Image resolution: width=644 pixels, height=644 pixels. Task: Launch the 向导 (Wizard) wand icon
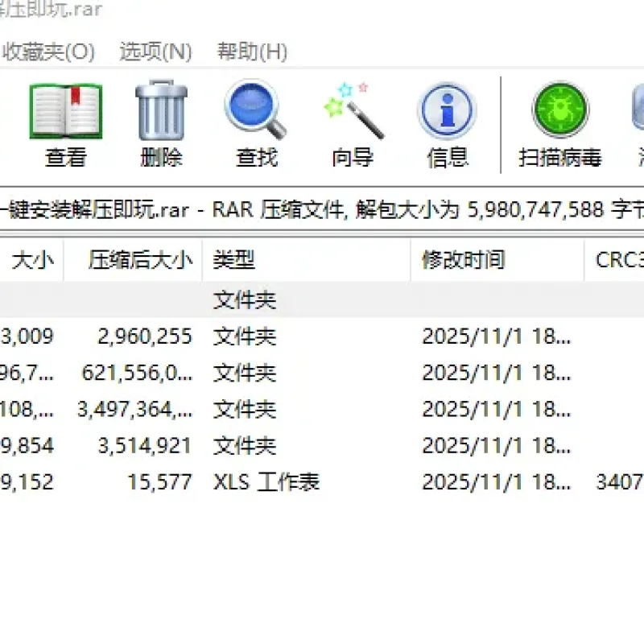click(x=353, y=110)
